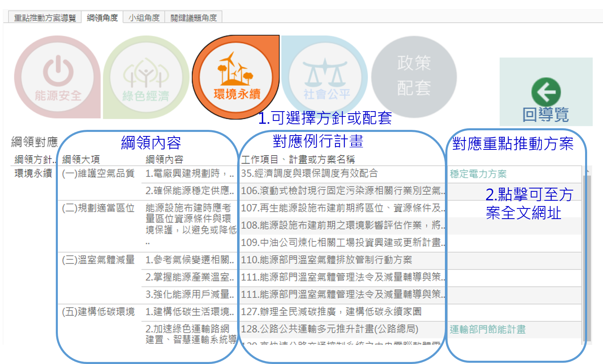Switch to the 關鍵議題角度 tab
Screen dimensions: 603x364
(x=194, y=18)
